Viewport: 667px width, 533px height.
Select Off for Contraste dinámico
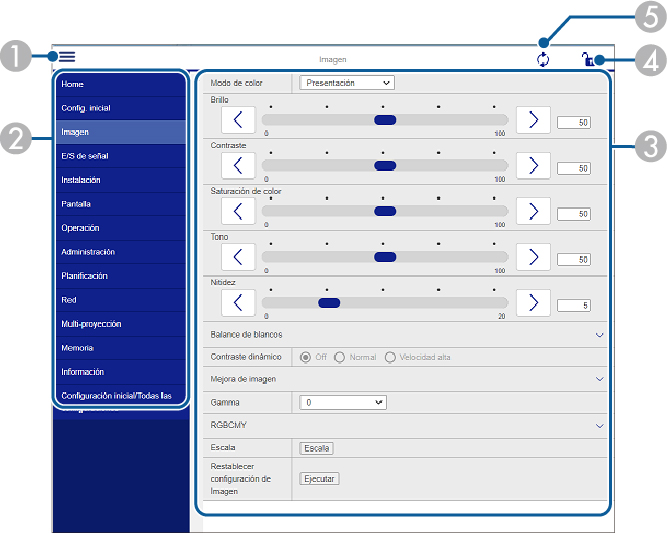point(305,357)
